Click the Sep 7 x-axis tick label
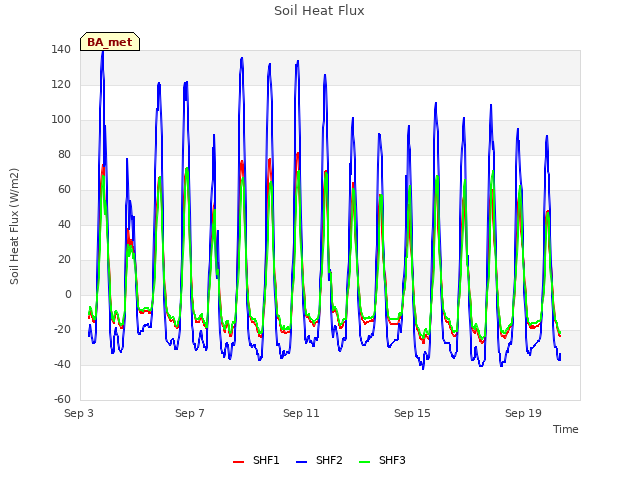The image size is (640, 480). point(190,413)
